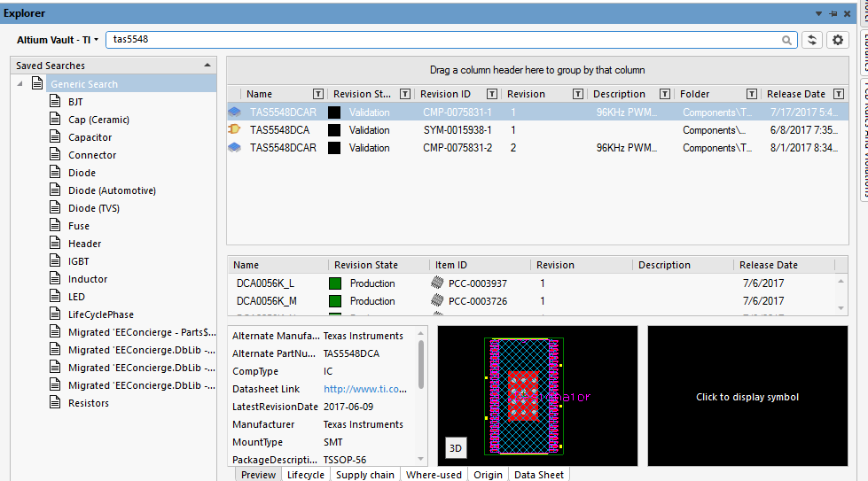This screenshot has width=868, height=481.
Task: Click footprint icon beside PCC-0003937
Action: click(437, 283)
